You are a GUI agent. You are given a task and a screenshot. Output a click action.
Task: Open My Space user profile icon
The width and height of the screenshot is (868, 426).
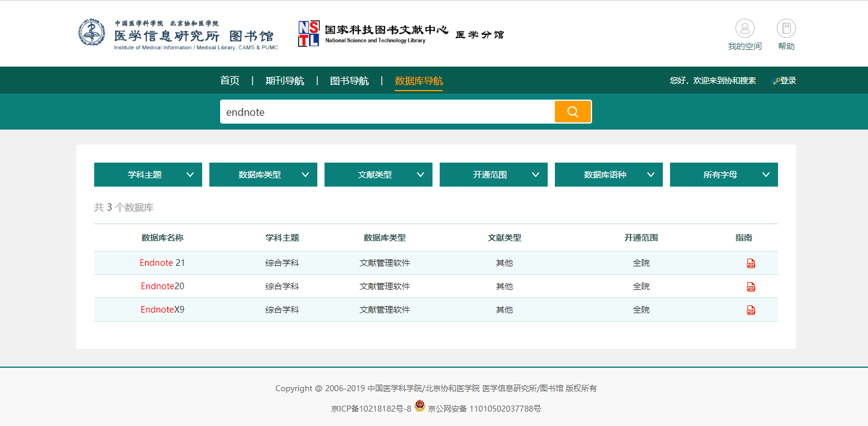[x=745, y=28]
